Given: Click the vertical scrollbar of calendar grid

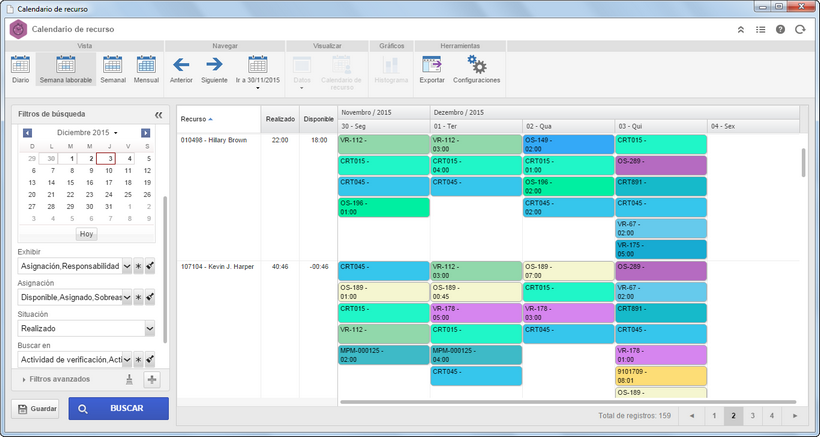Looking at the screenshot, I should point(804,163).
